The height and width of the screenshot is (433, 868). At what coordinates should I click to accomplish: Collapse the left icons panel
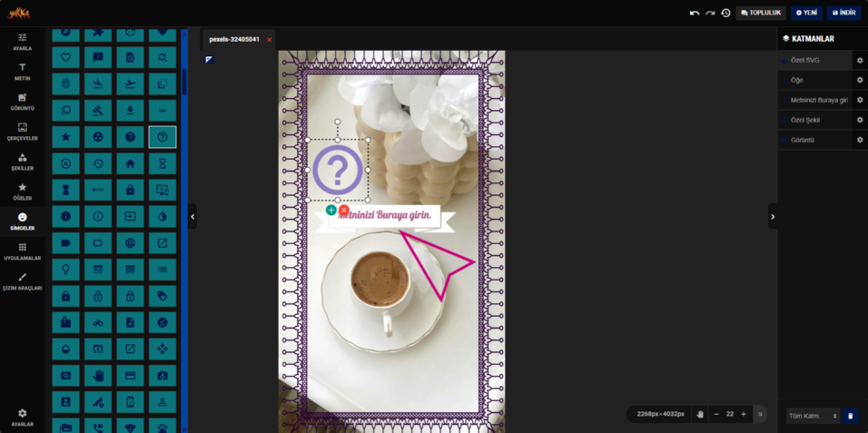(x=192, y=216)
